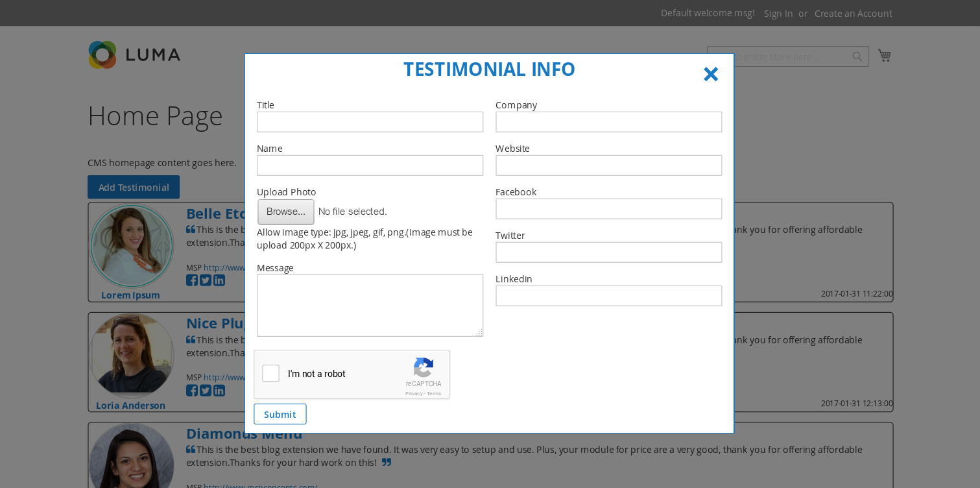Open the reCAPTCHA Terms link
Viewport: 980px width, 488px height.
coord(434,393)
